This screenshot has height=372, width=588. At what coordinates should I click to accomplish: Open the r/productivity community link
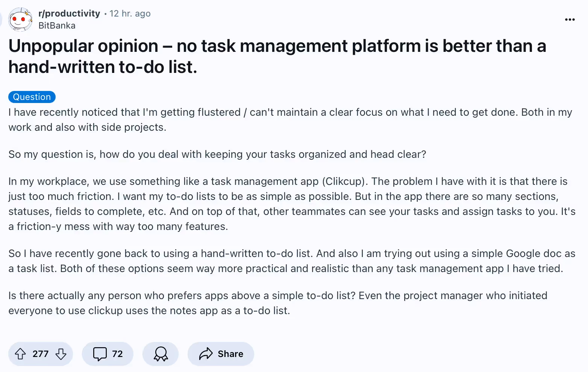pyautogui.click(x=69, y=13)
